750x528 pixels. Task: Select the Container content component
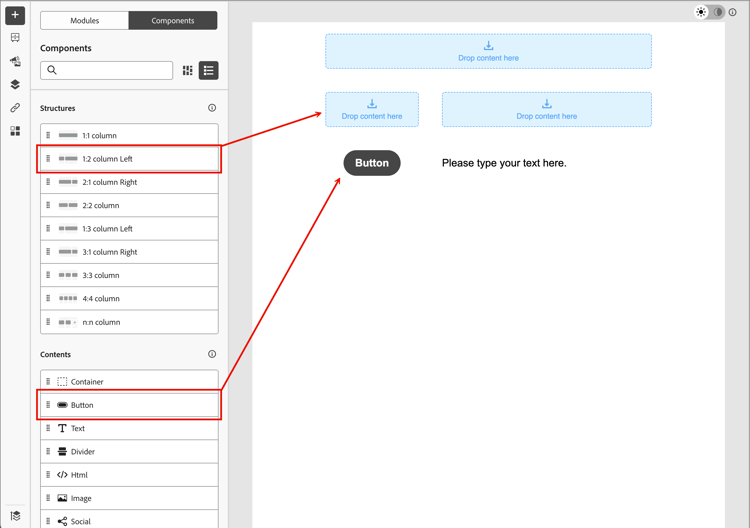click(x=129, y=382)
